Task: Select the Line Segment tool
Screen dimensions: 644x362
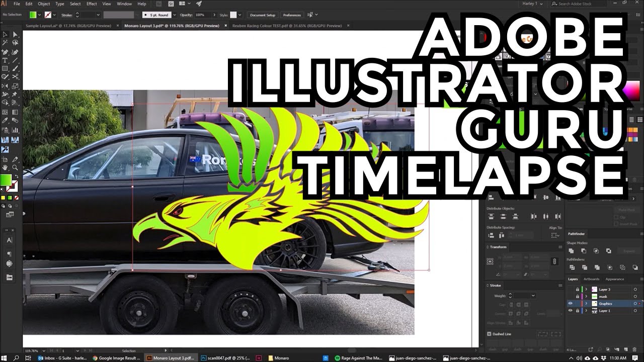Action: pyautogui.click(x=15, y=60)
